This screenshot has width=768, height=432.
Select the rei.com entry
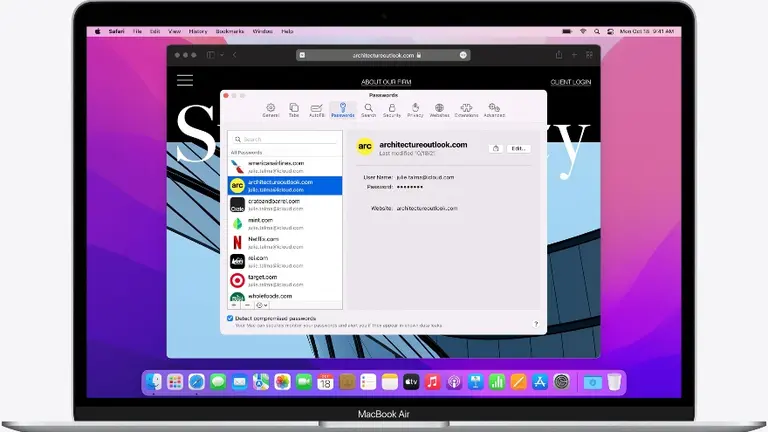(285, 262)
